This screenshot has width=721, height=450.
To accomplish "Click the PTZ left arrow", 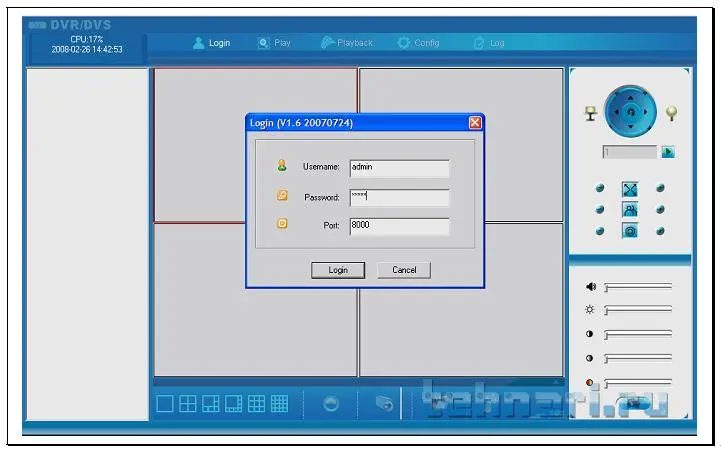I will coord(616,112).
